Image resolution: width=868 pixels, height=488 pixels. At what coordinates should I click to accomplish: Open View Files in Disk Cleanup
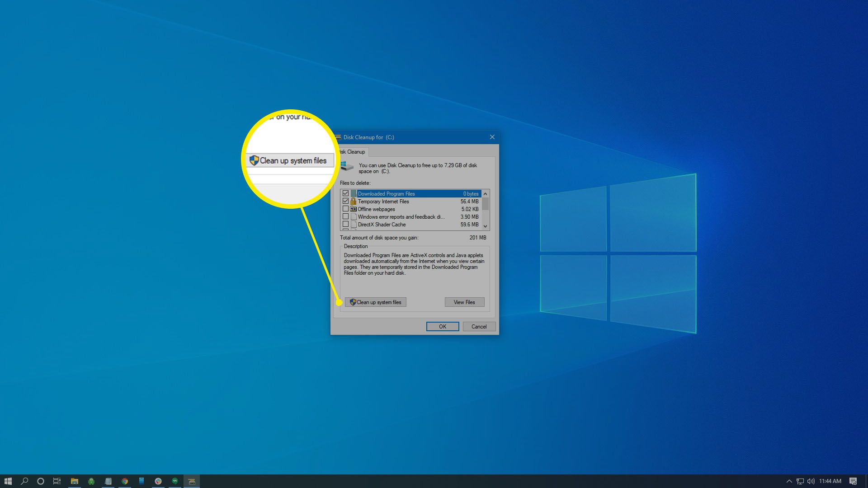[464, 302]
